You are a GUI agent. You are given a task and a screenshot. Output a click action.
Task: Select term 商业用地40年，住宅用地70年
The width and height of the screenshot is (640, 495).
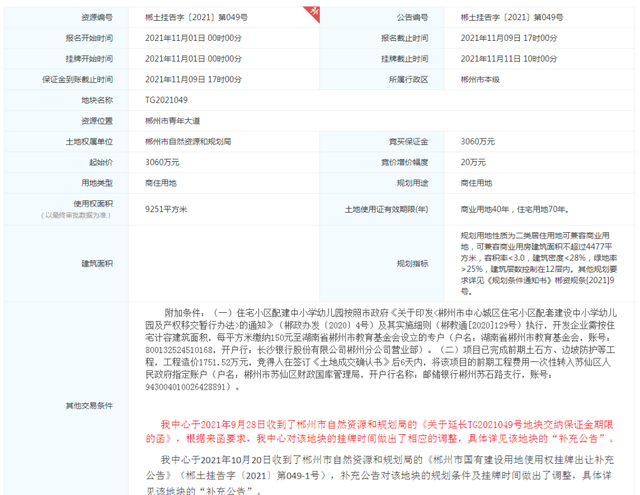514,210
